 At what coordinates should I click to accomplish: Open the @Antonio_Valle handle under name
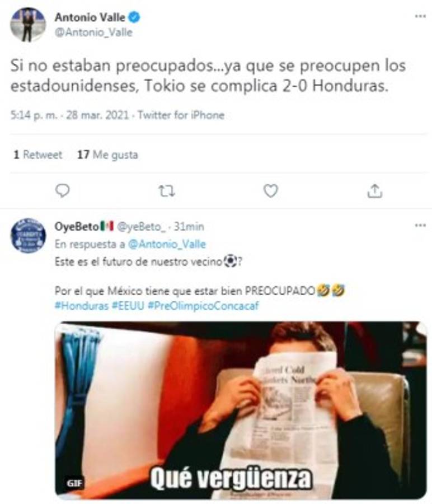(93, 32)
